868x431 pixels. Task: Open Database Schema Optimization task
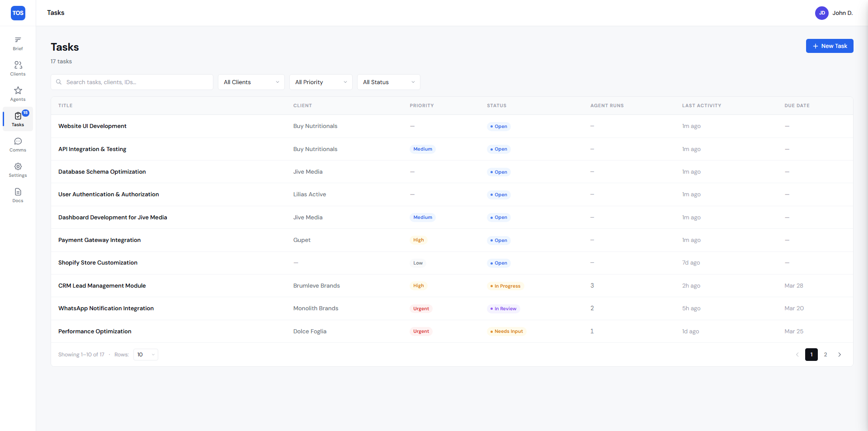102,172
